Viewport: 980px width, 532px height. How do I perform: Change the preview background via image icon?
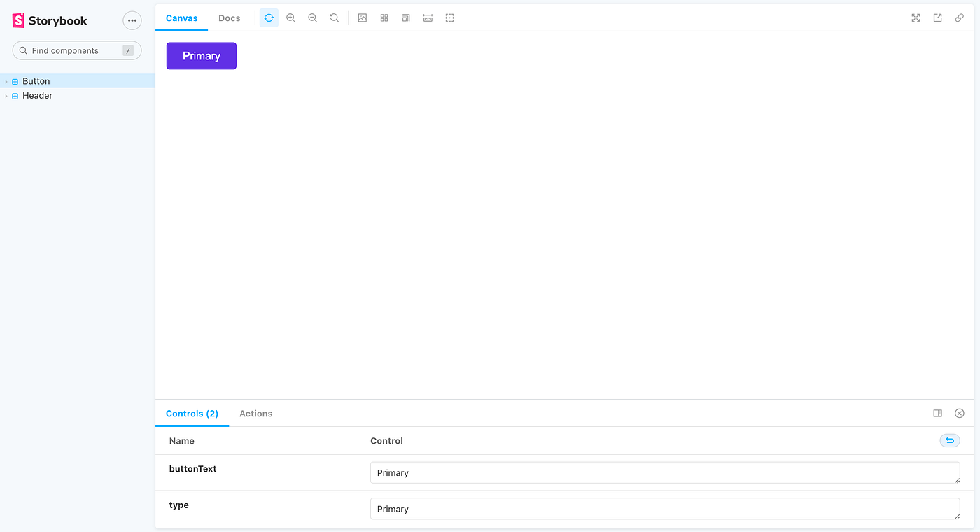coord(363,17)
